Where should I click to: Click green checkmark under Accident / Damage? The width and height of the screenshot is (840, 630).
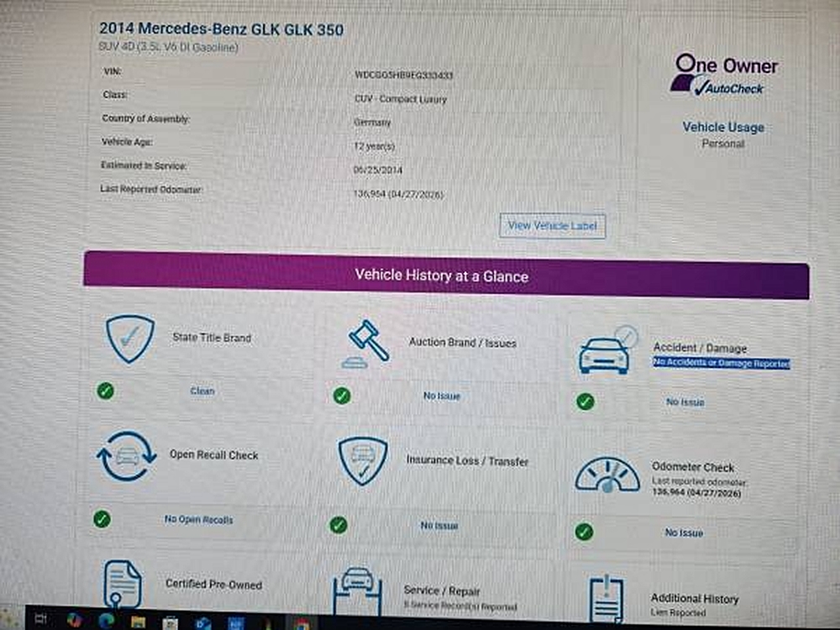click(x=585, y=402)
